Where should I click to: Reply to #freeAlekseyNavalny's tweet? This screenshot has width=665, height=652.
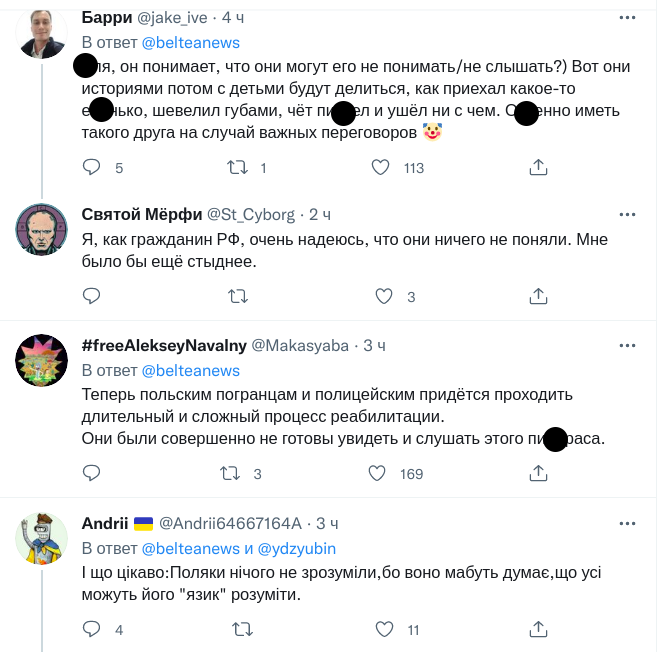[x=91, y=473]
